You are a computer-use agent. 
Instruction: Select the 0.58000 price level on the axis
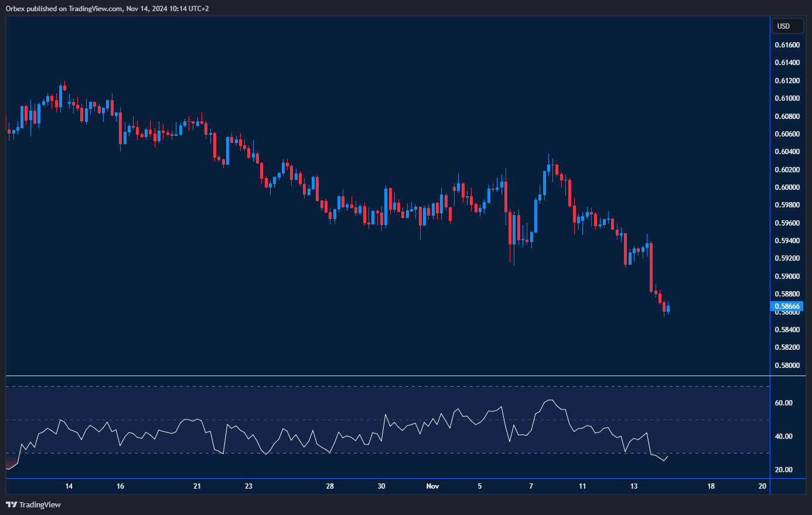787,365
